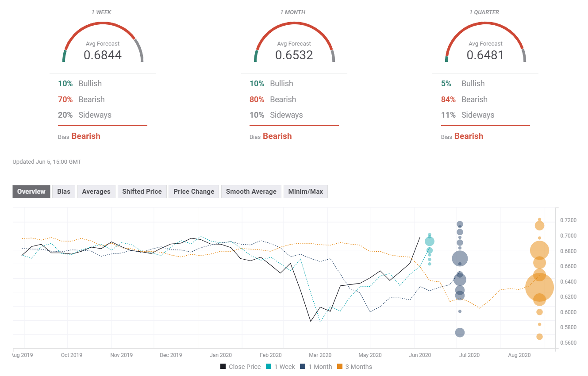Click the 84% Bearish row under 1 Quarter
588x376 pixels.
tap(465, 100)
